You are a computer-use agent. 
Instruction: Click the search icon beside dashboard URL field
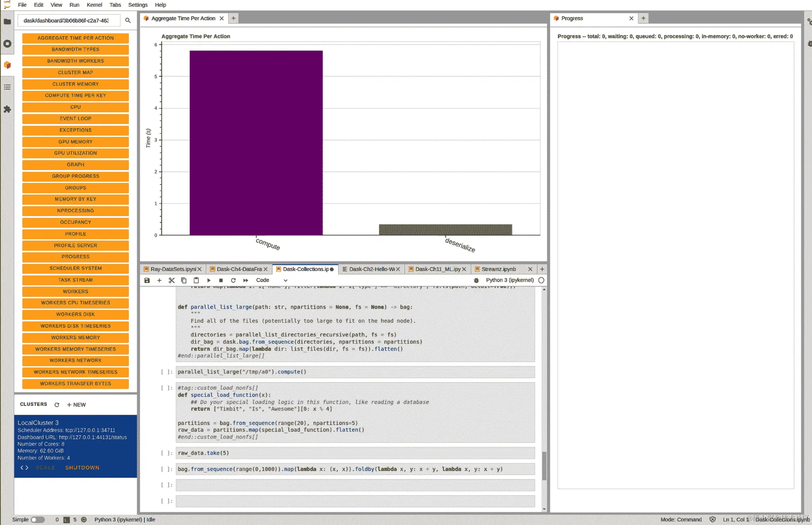(x=128, y=20)
